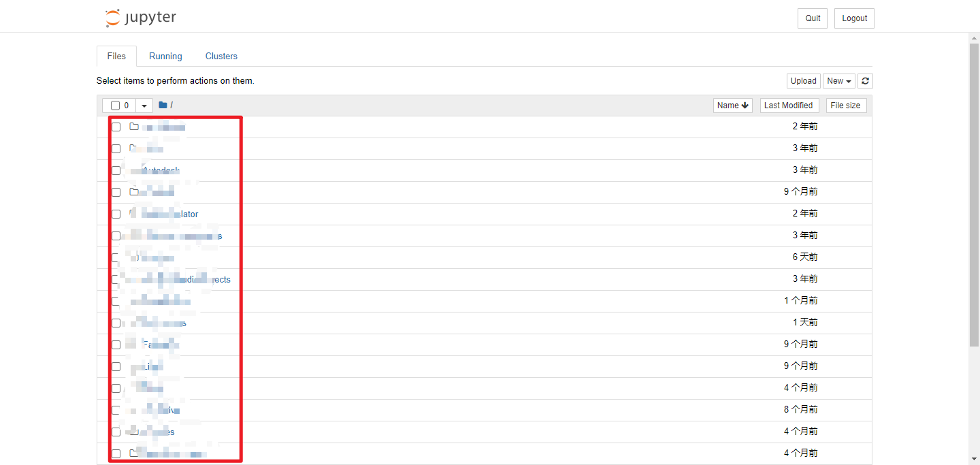Check the row modified 6 天前
This screenshot has height=465, width=980.
pos(116,257)
